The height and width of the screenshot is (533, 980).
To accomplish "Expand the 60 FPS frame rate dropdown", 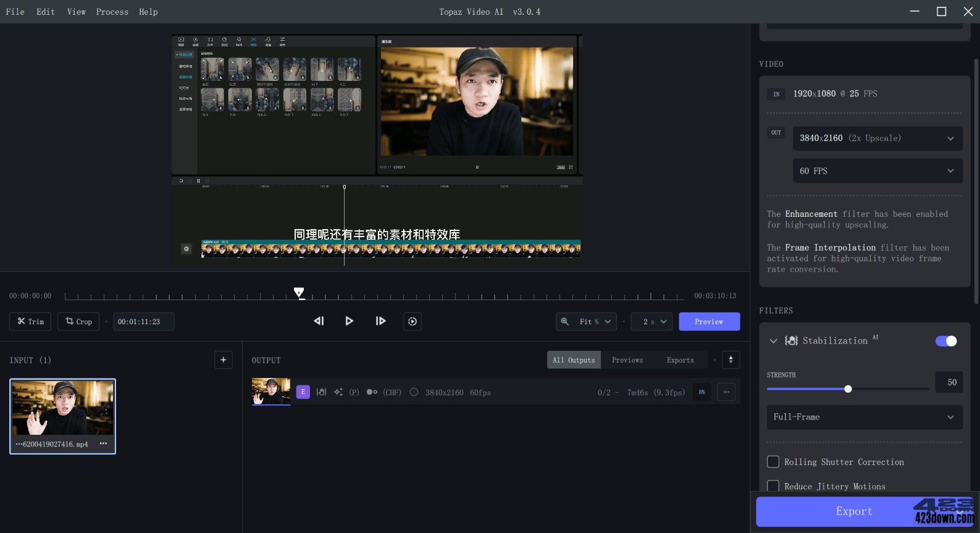I will pyautogui.click(x=877, y=171).
